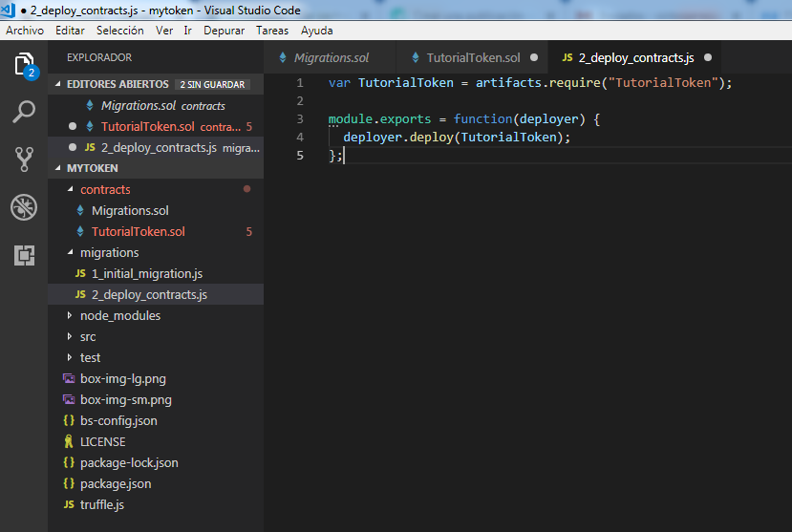Open the Archivo menu
The height and width of the screenshot is (532, 792).
[x=25, y=31]
